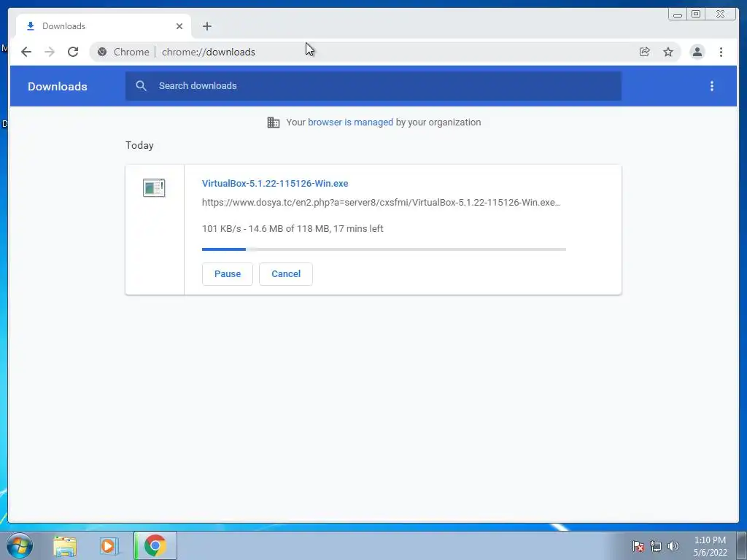
Task: Open the network tray icon
Action: tap(656, 545)
